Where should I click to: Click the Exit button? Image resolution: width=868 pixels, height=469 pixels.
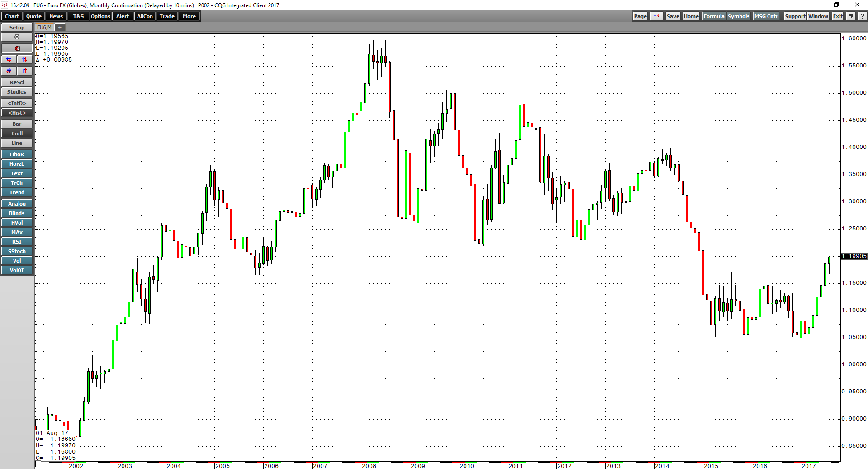point(838,16)
